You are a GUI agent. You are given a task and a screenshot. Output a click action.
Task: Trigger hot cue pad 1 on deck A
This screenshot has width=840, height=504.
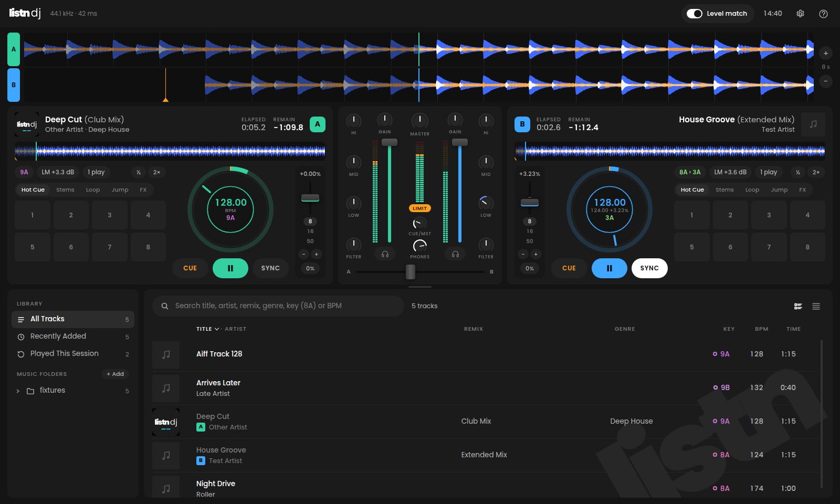tap(33, 215)
